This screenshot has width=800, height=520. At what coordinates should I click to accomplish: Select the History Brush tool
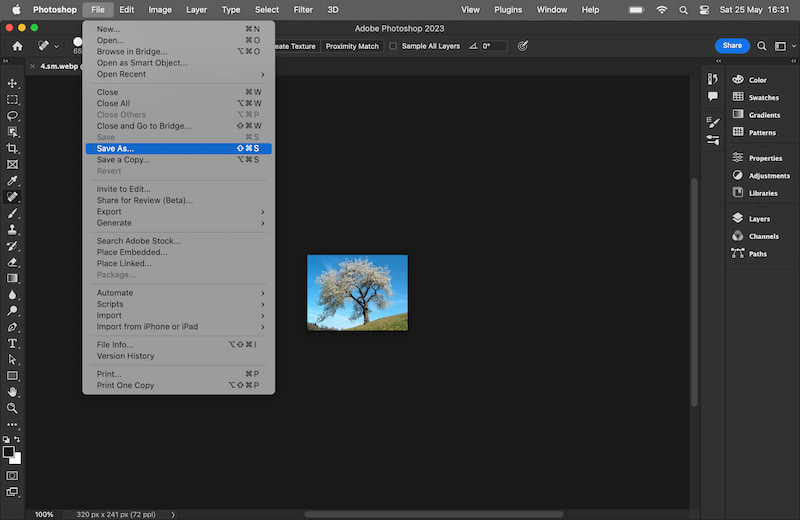[x=12, y=246]
